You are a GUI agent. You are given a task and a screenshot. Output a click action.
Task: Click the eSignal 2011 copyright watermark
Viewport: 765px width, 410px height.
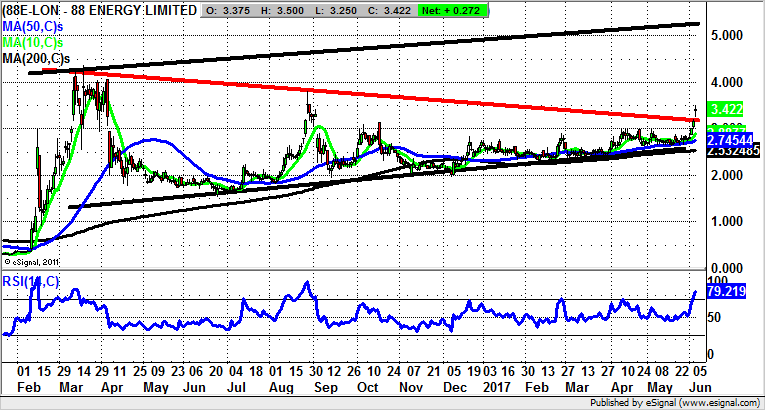(x=35, y=262)
